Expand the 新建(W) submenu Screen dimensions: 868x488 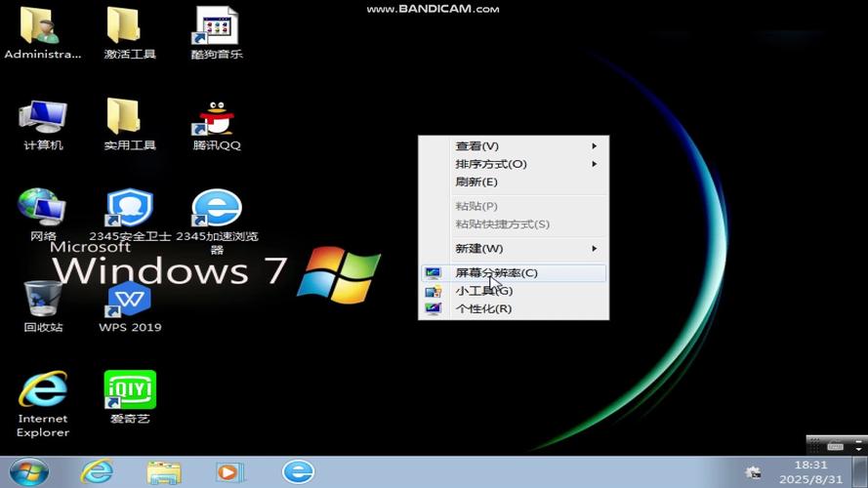pos(514,249)
